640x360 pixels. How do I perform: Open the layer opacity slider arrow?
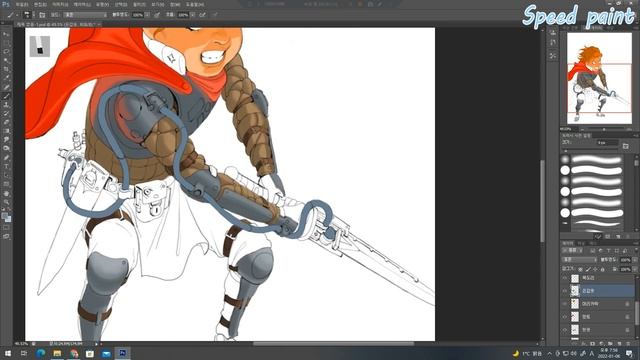click(635, 260)
